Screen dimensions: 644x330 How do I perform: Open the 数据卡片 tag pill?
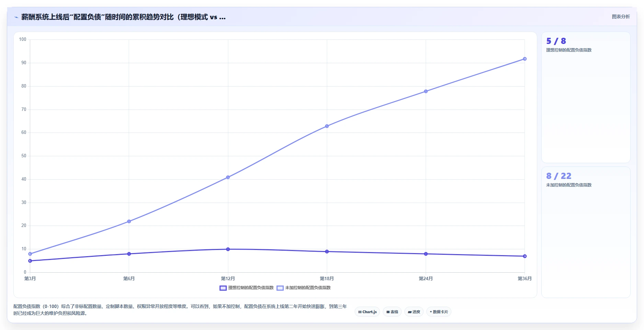[439, 312]
